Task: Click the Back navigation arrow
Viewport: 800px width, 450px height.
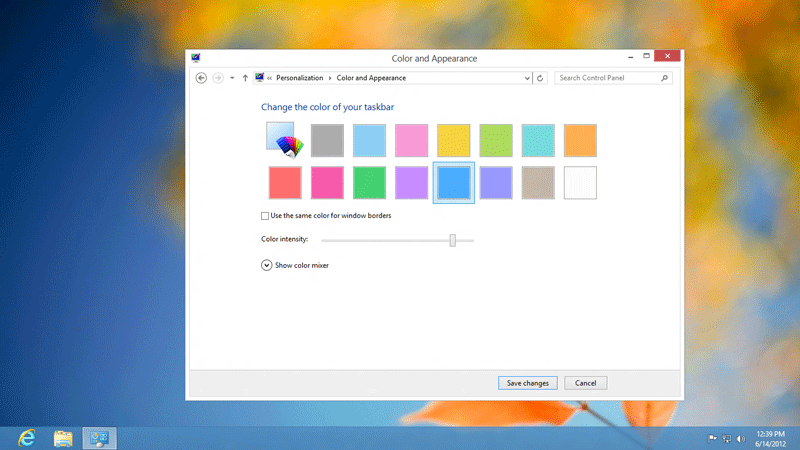Action: [201, 78]
